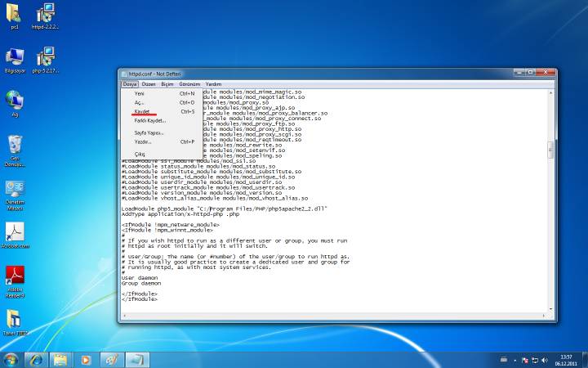Open Internet Explorer from the taskbar
This screenshot has height=368, width=588.
tap(37, 359)
